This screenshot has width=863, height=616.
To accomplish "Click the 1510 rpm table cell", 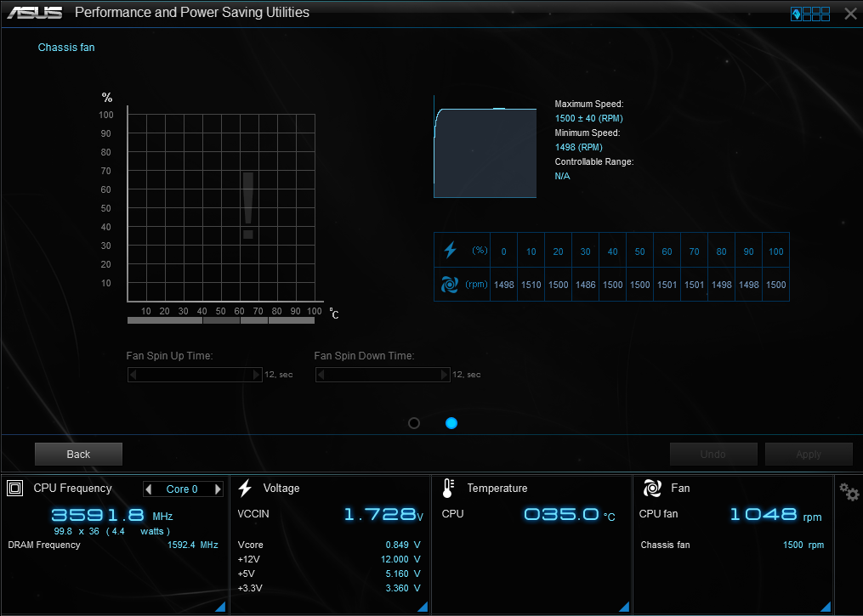I will (531, 285).
